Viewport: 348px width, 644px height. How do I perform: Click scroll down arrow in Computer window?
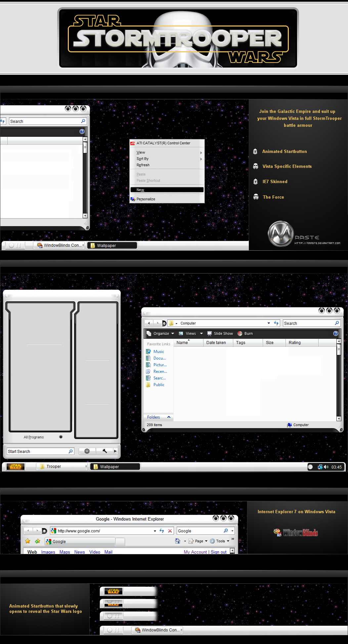[x=339, y=419]
